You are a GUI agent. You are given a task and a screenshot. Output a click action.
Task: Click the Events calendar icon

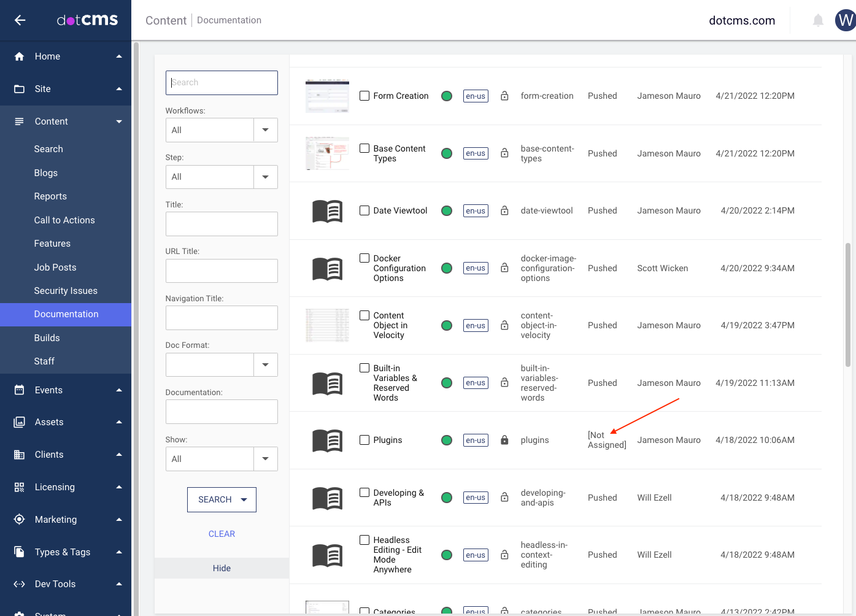pyautogui.click(x=19, y=390)
